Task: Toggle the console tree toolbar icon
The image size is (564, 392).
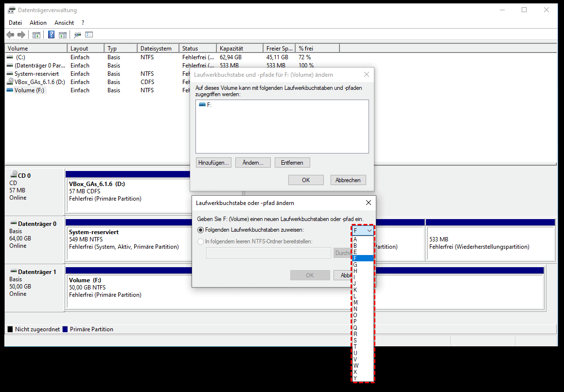Action: tap(36, 35)
